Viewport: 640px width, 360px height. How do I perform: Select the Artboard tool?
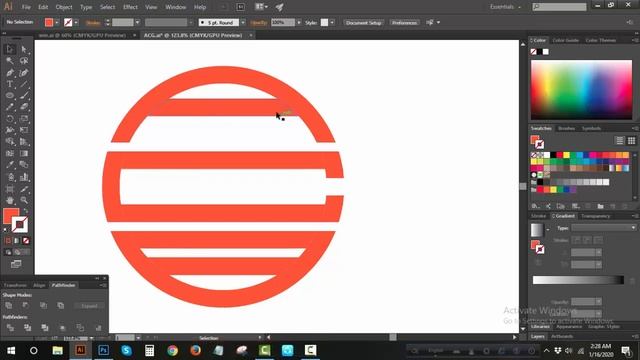10,189
